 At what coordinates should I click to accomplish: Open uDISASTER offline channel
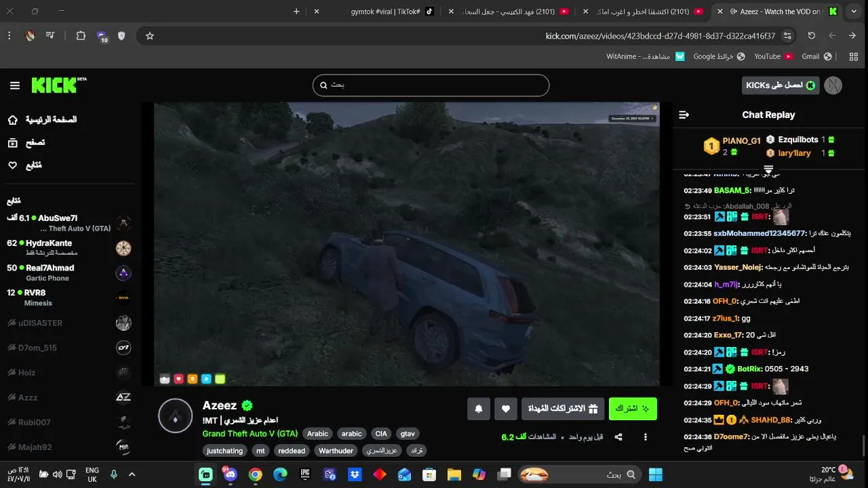coord(68,323)
